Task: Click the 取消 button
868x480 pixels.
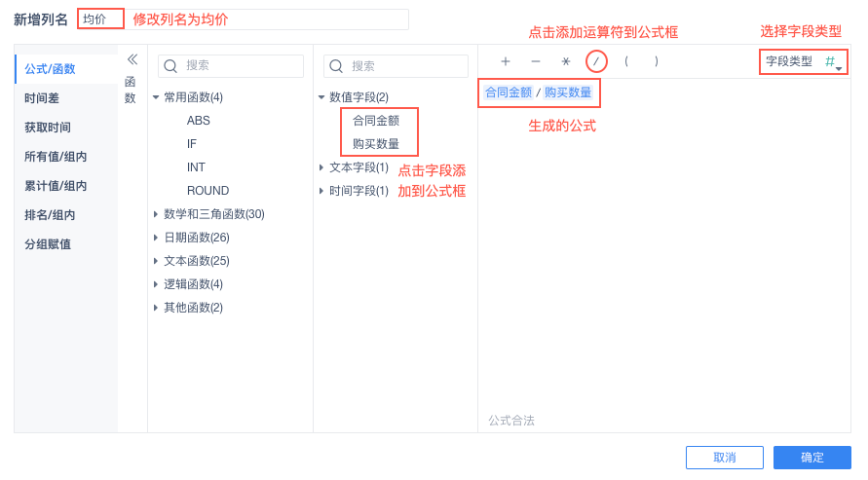Action: [x=724, y=458]
